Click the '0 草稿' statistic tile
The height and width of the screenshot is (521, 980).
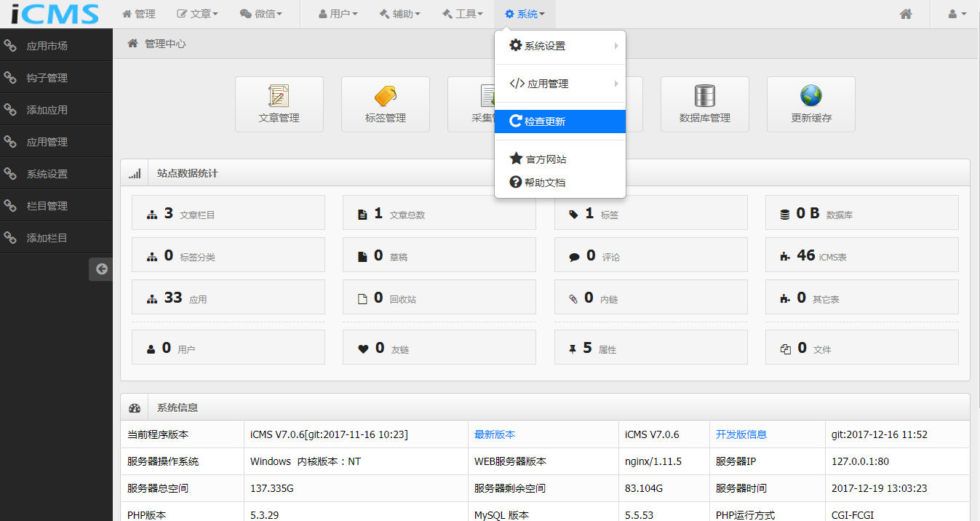(x=439, y=255)
